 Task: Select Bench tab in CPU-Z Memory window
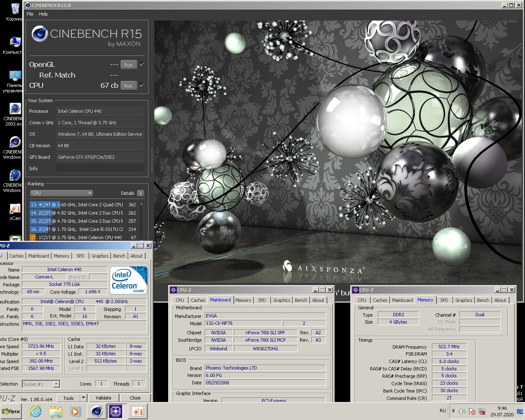pos(483,300)
